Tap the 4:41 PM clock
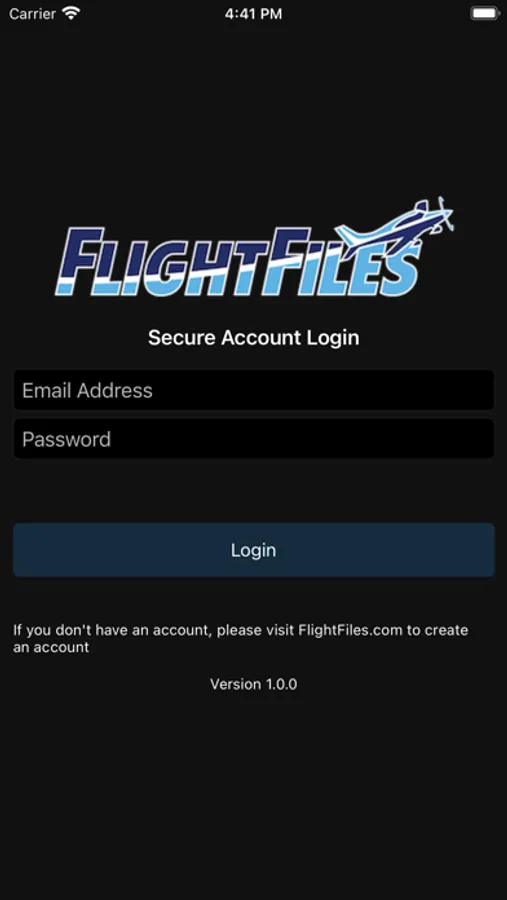This screenshot has height=900, width=507. (253, 14)
